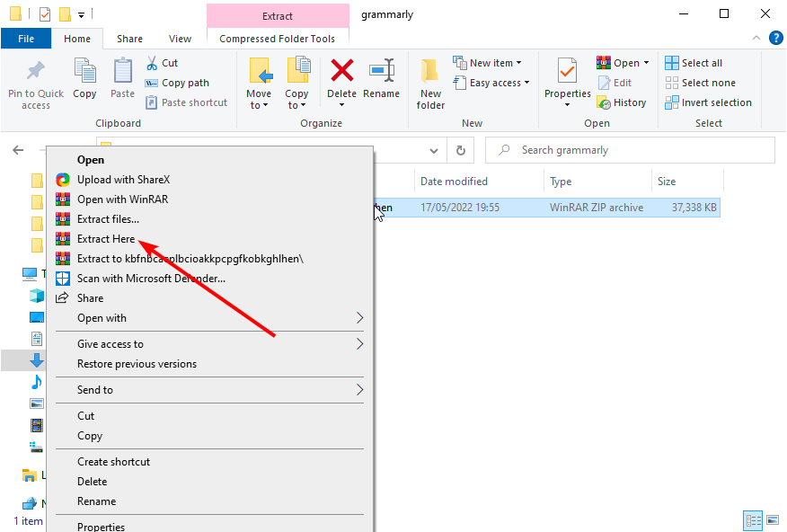
Task: Click the ribbon Open button
Action: point(618,63)
